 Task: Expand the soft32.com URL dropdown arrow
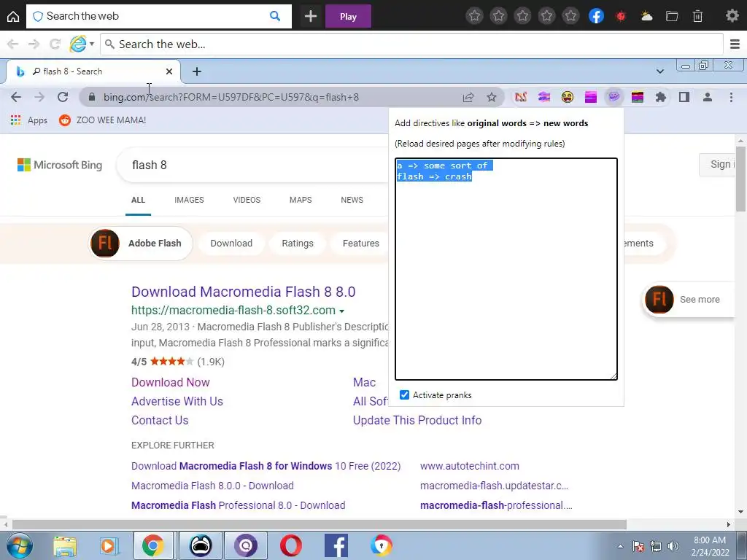[x=341, y=311]
